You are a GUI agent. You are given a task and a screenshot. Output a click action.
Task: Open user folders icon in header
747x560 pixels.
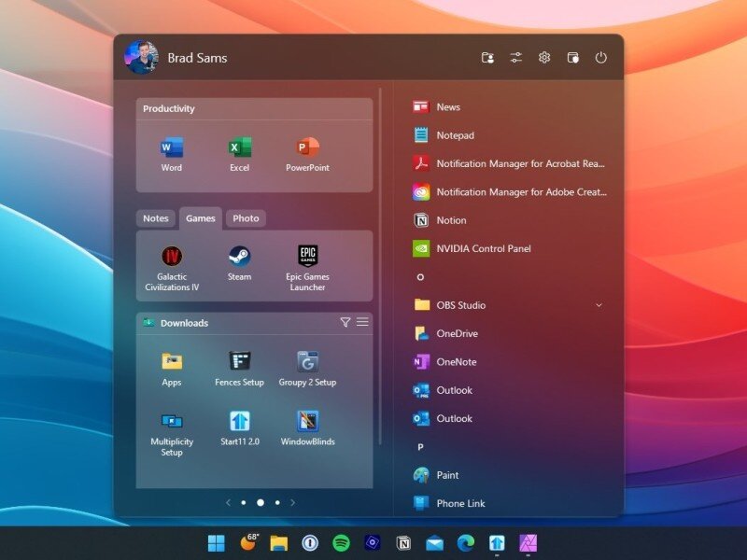click(x=487, y=58)
